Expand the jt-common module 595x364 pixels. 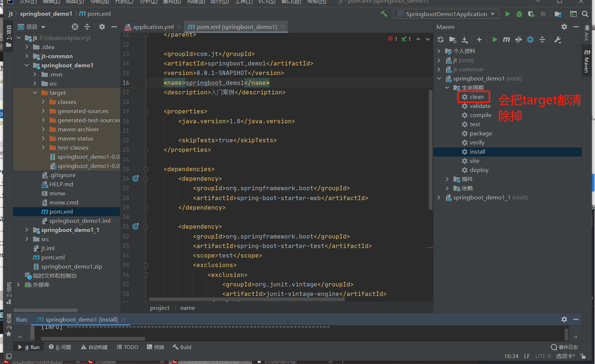tap(27, 56)
